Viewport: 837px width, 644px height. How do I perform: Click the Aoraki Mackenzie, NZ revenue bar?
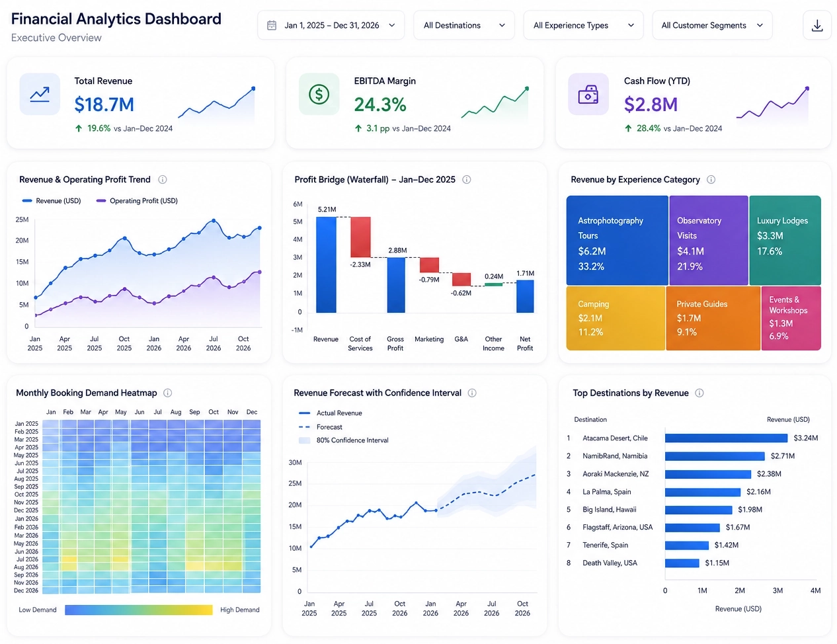click(708, 474)
